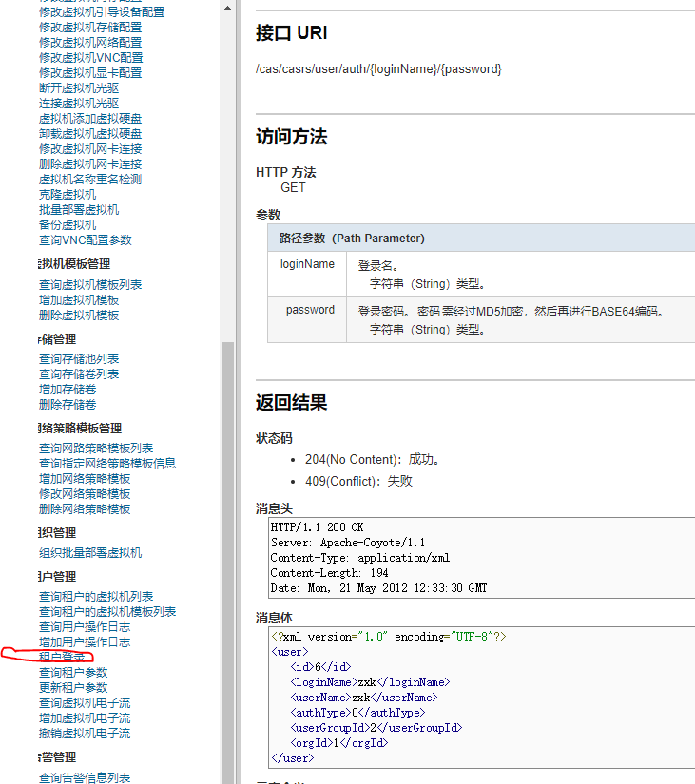Click the HTTP/1.1 200 OK header line
The height and width of the screenshot is (784, 695).
coord(318,527)
